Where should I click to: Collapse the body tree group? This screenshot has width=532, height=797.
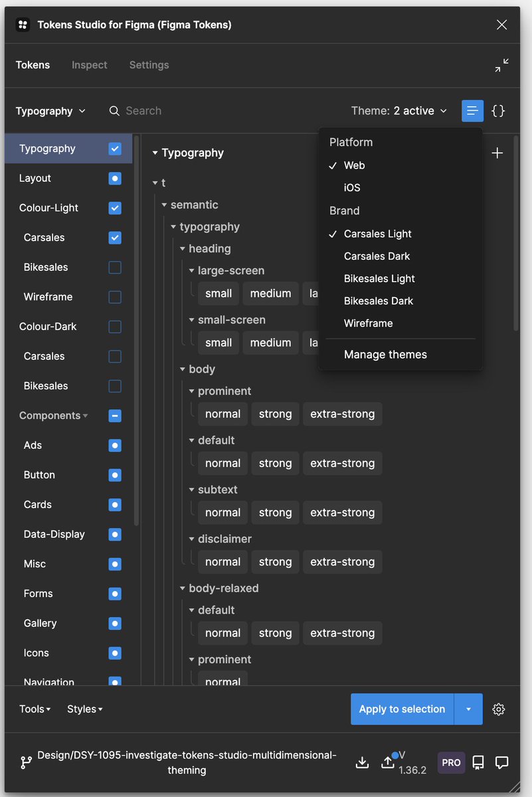197,369
